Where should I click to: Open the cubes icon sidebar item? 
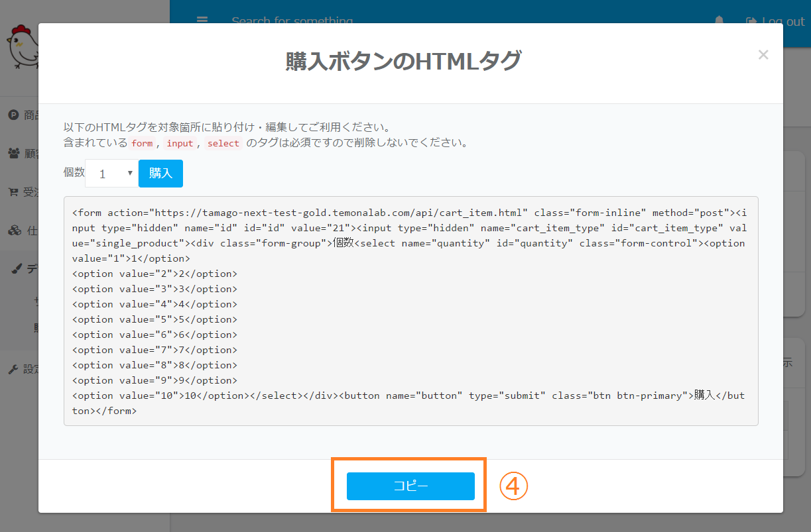tap(13, 231)
